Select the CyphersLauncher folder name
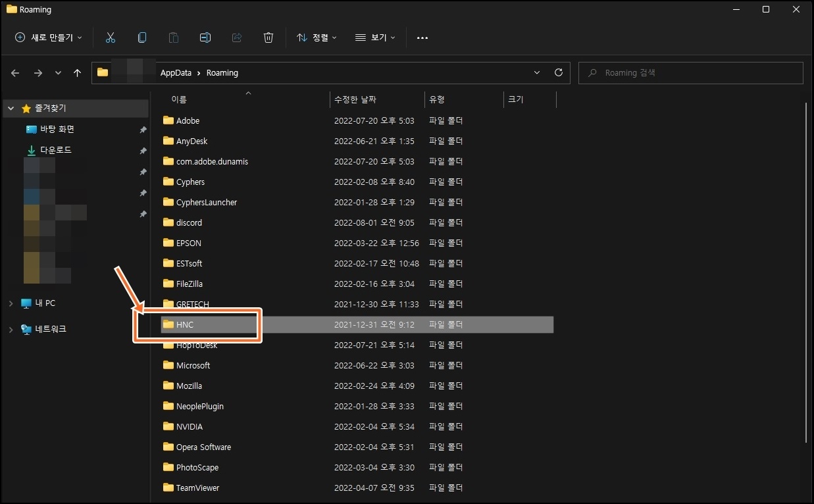This screenshot has width=814, height=504. [207, 202]
